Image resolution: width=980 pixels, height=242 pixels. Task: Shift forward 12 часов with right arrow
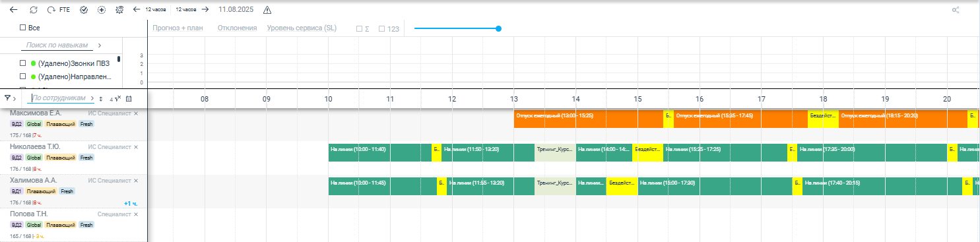[205, 10]
